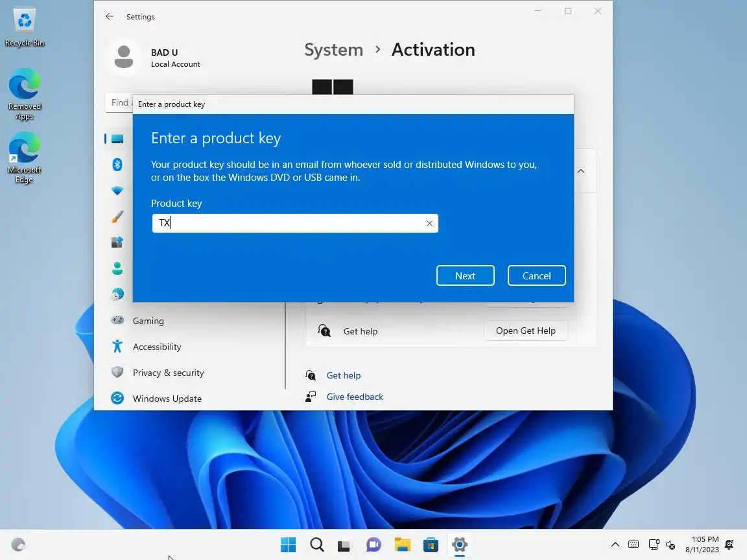Open the clock showing 1:05 PM
The height and width of the screenshot is (560, 747).
point(703,544)
